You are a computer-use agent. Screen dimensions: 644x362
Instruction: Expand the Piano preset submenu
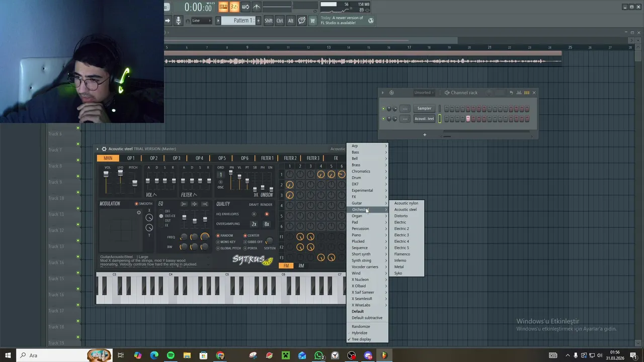point(368,235)
